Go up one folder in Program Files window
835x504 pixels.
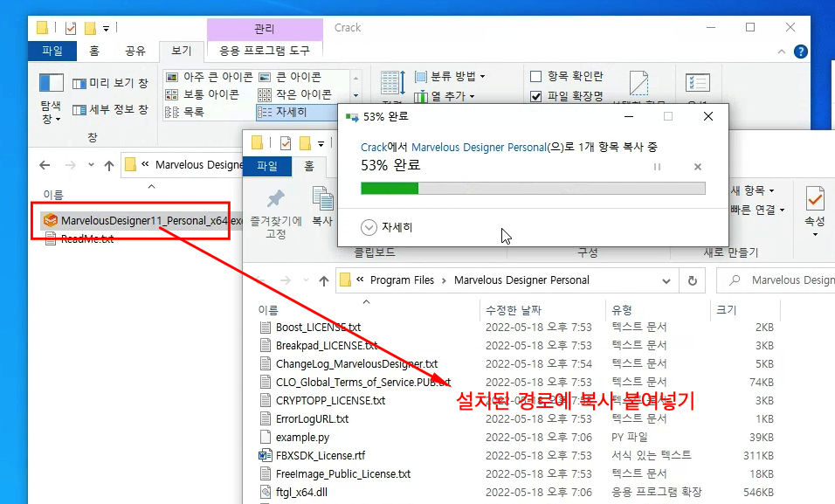pos(324,280)
